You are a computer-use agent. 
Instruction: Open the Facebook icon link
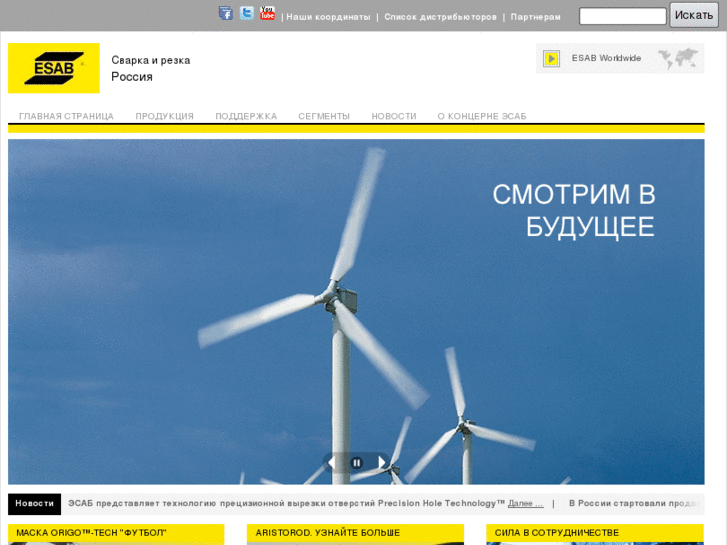(x=226, y=13)
